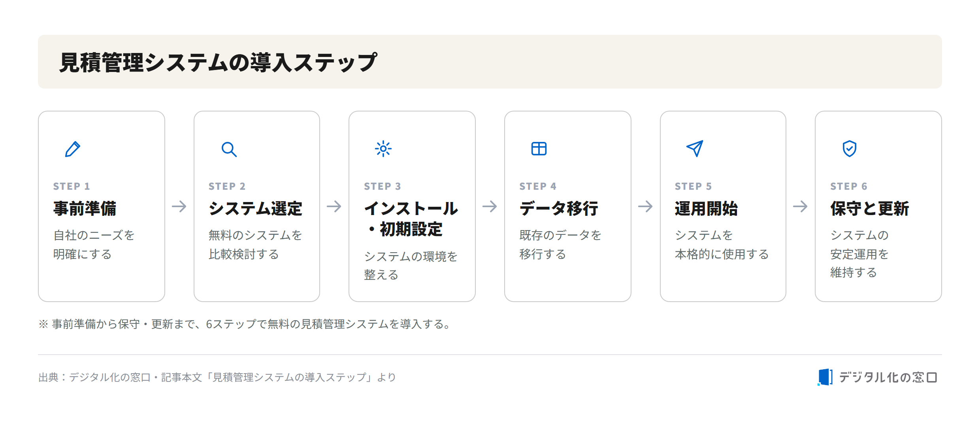Click the shield check icon in Step 6
This screenshot has height=423, width=980.
pos(849,149)
